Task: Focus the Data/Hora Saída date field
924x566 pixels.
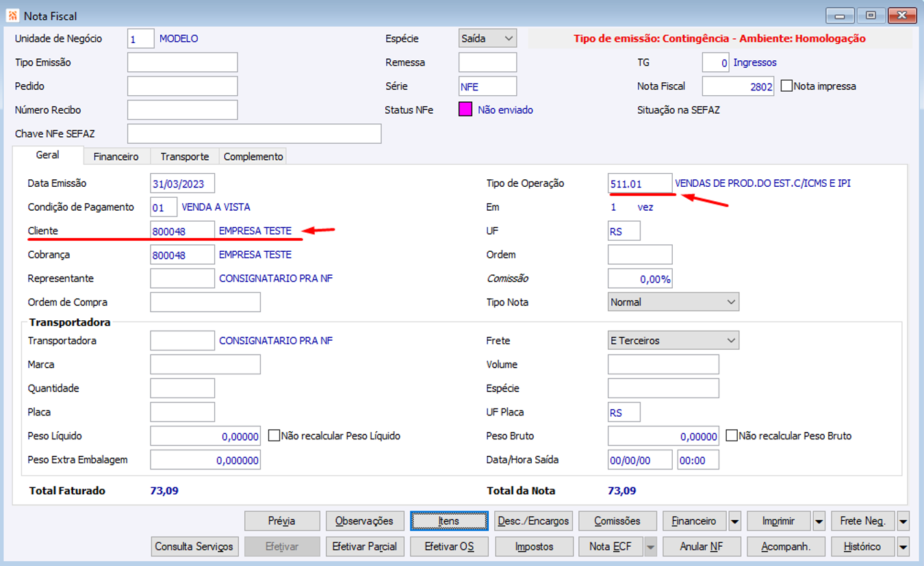Action: (x=640, y=460)
